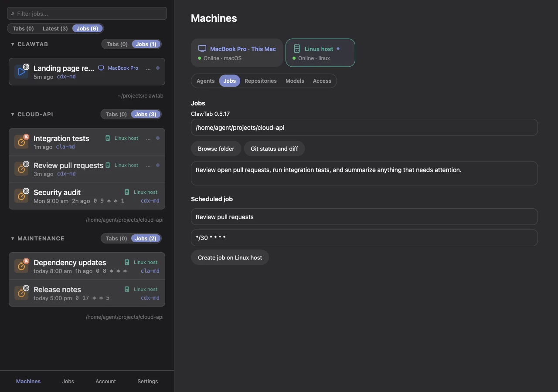This screenshot has height=392, width=558.
Task: Click the timer icon for Review pull requests
Action: tap(21, 169)
